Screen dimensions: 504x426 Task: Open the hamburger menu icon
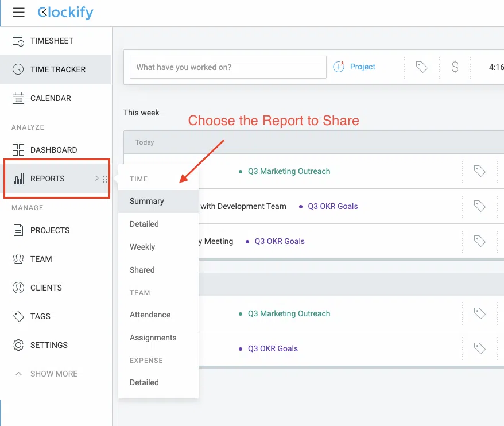tap(18, 13)
